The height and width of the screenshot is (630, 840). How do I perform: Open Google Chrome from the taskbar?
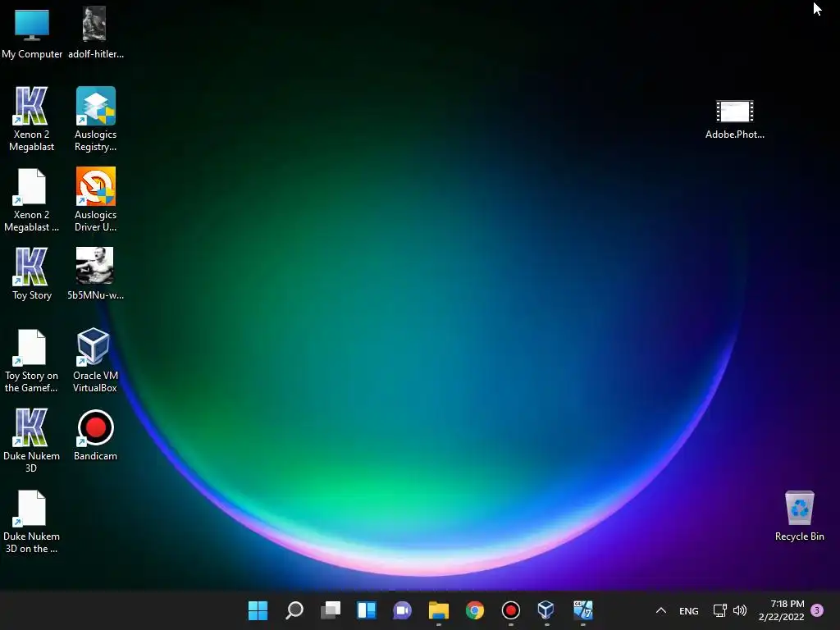pos(475,610)
